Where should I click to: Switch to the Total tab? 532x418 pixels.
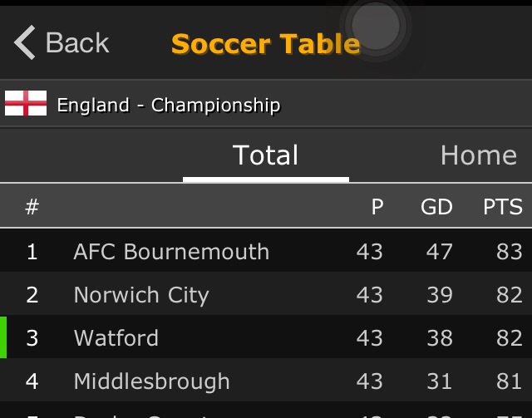[265, 155]
